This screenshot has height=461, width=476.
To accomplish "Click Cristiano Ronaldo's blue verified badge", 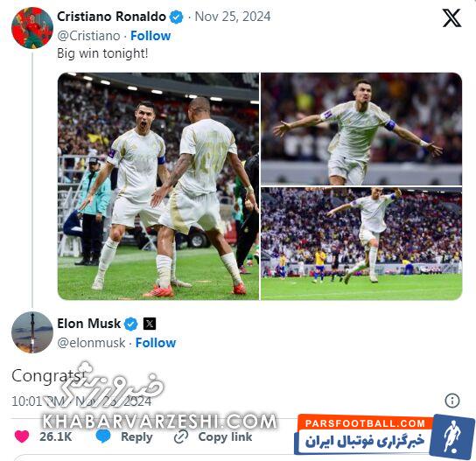I will (x=176, y=17).
